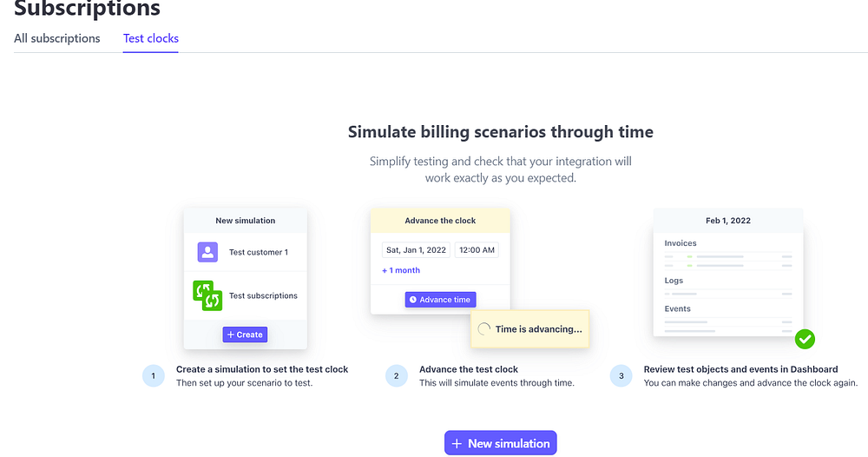
Task: Click the Test customer 1 avatar icon
Action: (207, 252)
